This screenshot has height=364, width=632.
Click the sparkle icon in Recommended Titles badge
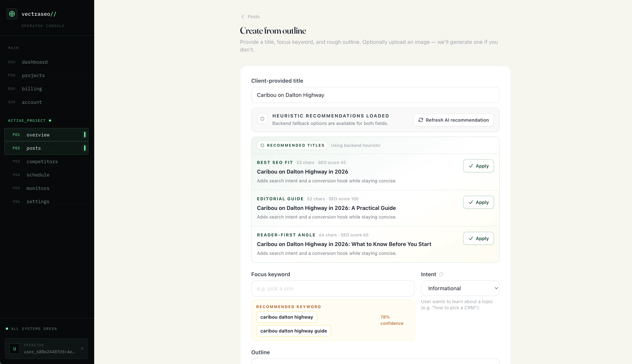coord(262,145)
